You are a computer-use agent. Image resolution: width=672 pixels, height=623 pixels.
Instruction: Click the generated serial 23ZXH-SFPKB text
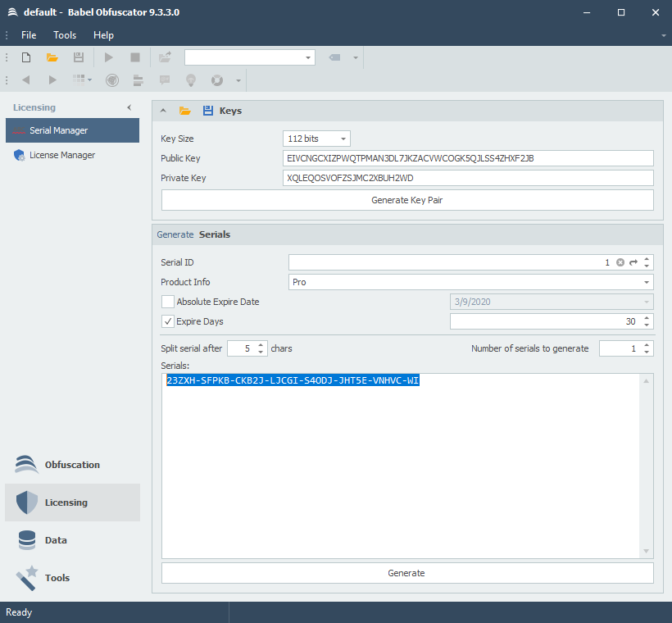(293, 380)
